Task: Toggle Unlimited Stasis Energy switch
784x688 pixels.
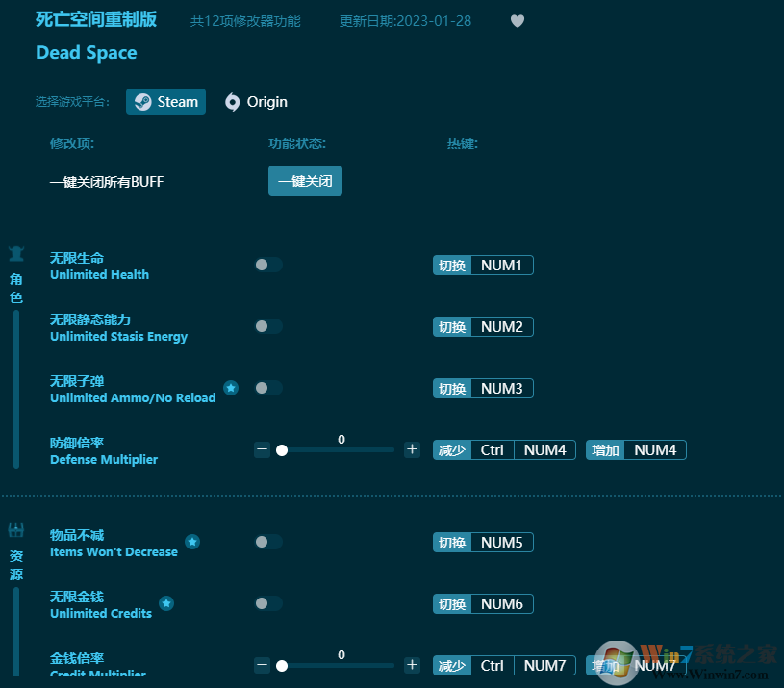Action: tap(268, 326)
